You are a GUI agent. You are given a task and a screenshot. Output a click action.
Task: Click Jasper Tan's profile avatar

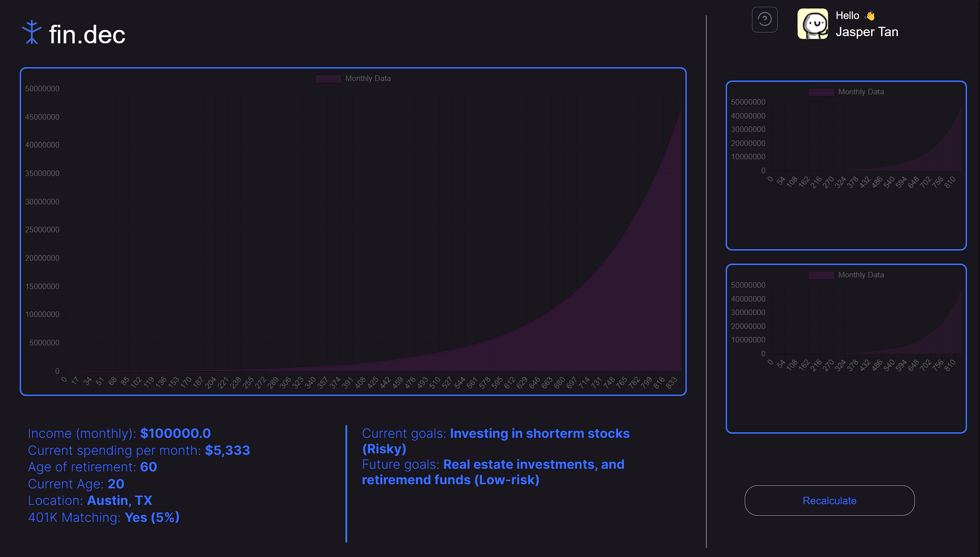(812, 24)
